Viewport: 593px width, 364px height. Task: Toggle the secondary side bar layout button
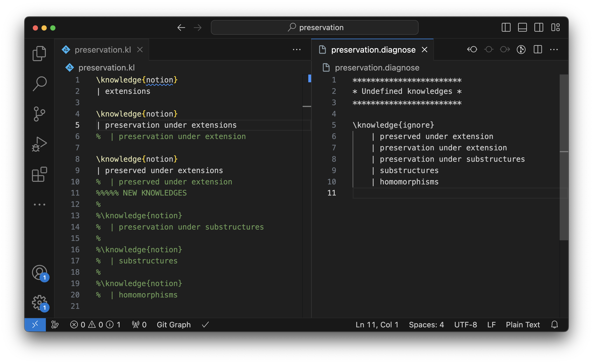(539, 27)
